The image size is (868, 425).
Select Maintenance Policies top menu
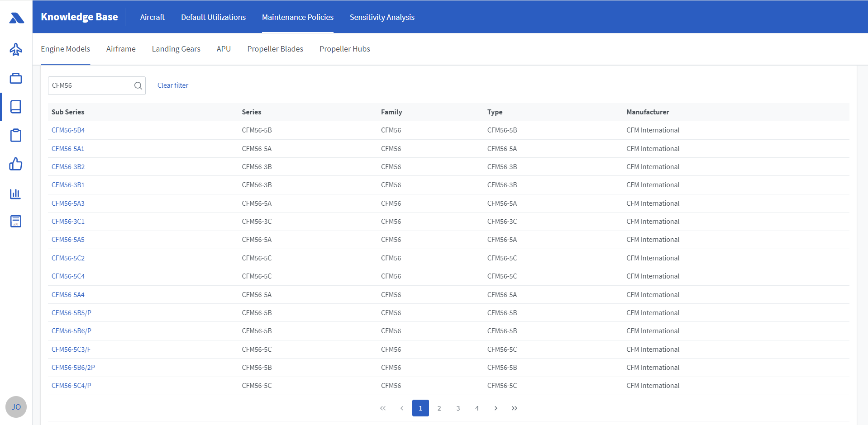(x=298, y=17)
